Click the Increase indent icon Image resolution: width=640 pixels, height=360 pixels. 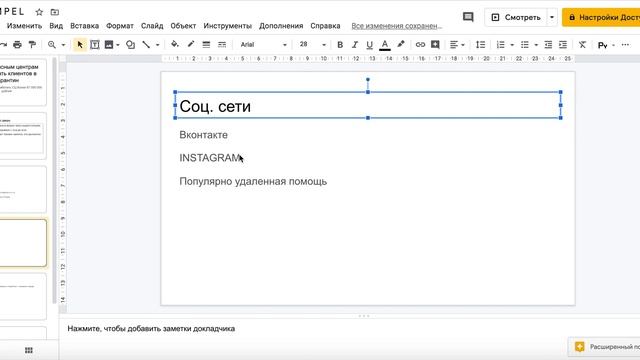pyautogui.click(x=563, y=45)
